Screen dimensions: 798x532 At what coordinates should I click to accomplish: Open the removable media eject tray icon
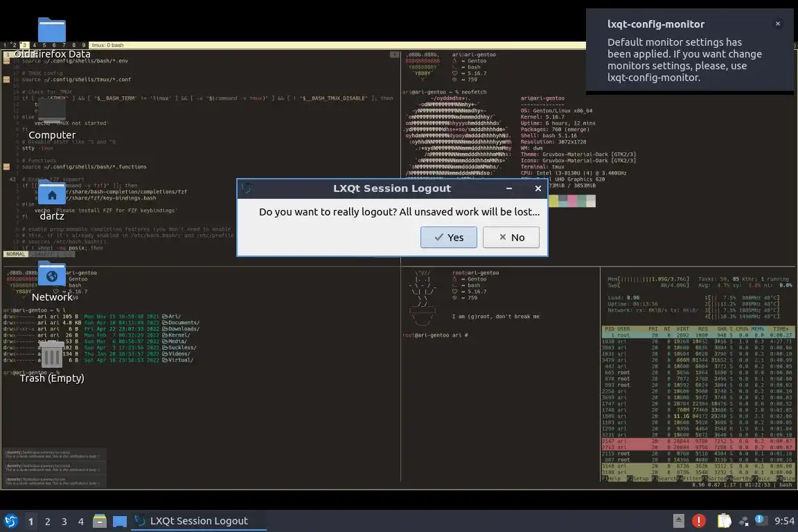[678, 521]
